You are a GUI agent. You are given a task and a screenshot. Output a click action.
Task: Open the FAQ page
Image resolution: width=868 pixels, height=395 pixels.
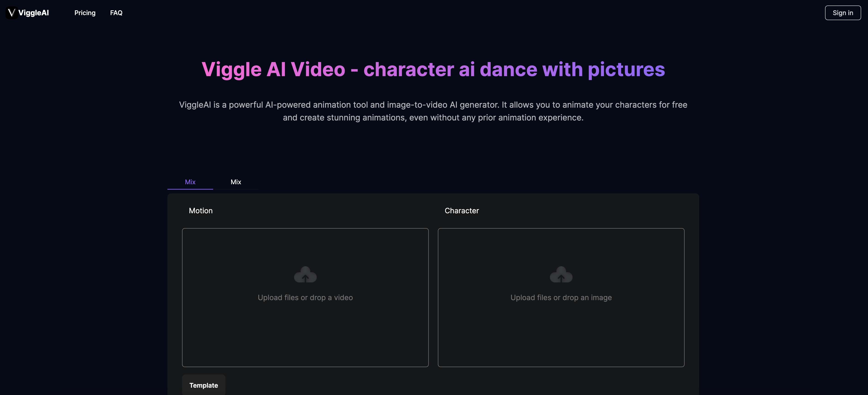116,13
